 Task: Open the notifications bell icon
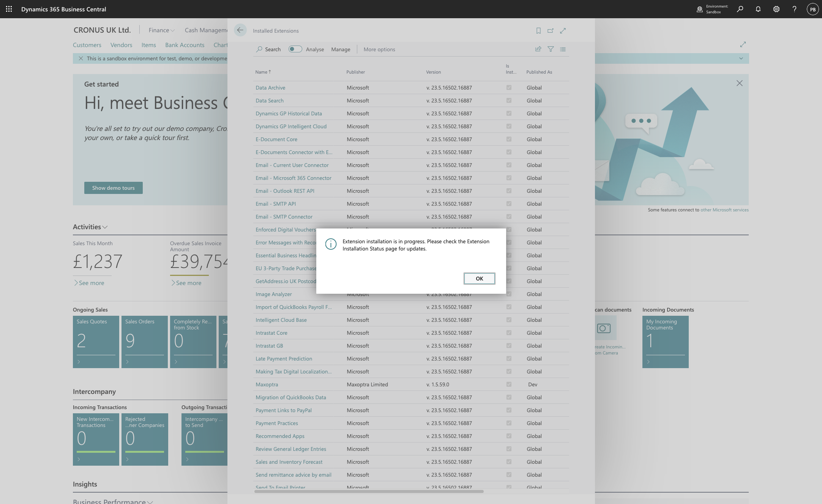pos(758,9)
